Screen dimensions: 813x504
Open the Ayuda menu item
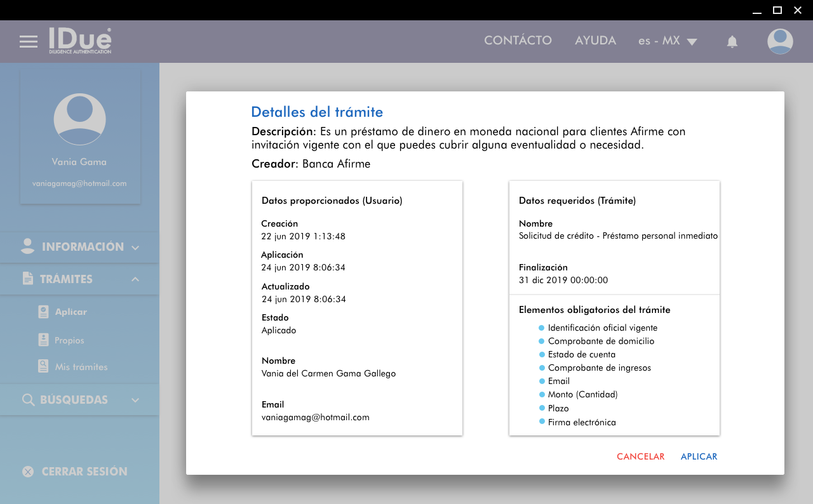(595, 41)
